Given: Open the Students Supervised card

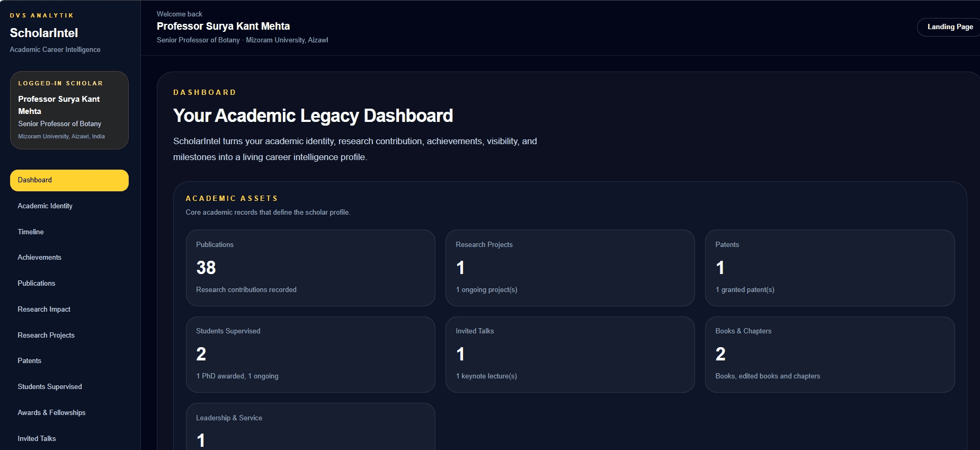Looking at the screenshot, I should (310, 355).
